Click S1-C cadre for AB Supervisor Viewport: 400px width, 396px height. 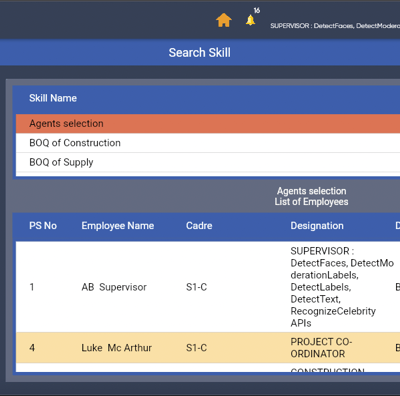point(196,287)
